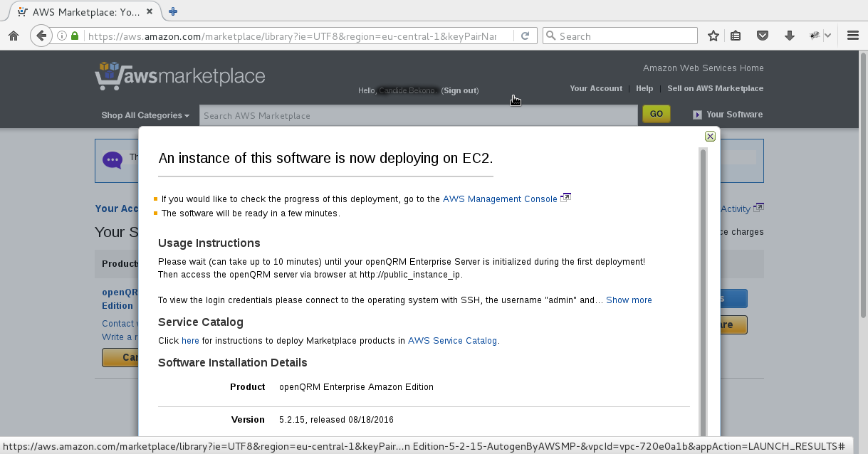The height and width of the screenshot is (454, 868).
Task: Click the dialog's vertical scrollbar
Action: click(704, 291)
